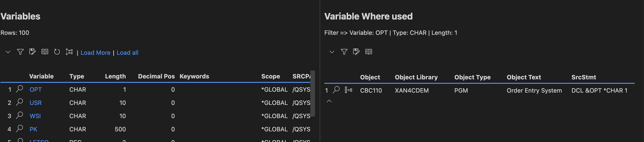
Task: Click magnifier icon in the CBC110 row
Action: click(x=336, y=90)
